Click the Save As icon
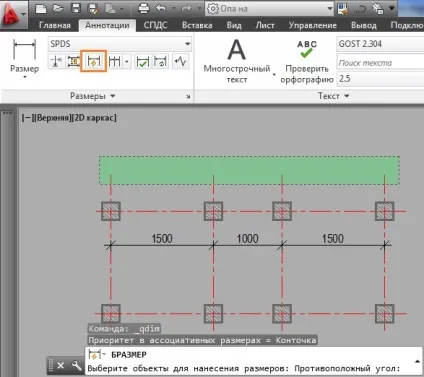This screenshot has height=377, width=424. pos(94,8)
